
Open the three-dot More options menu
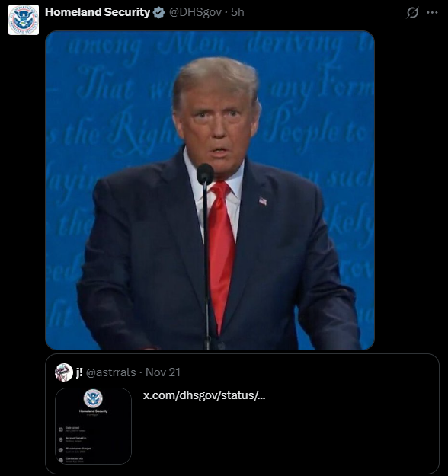pos(432,12)
